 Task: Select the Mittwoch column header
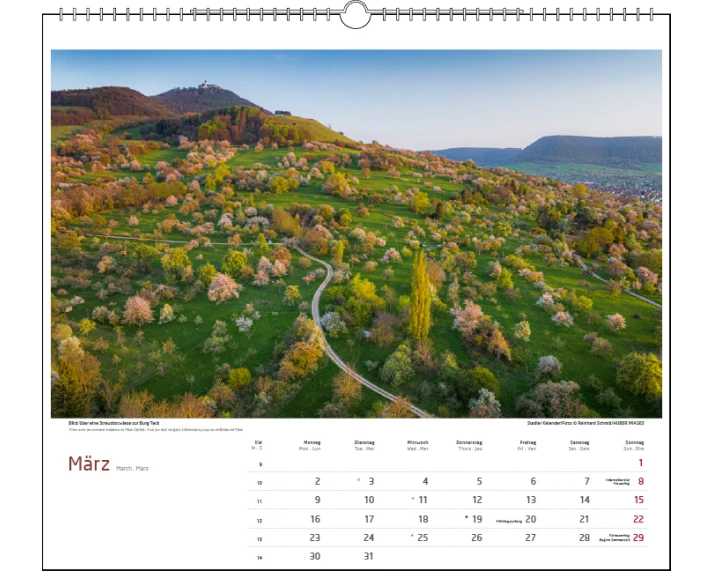tap(417, 443)
